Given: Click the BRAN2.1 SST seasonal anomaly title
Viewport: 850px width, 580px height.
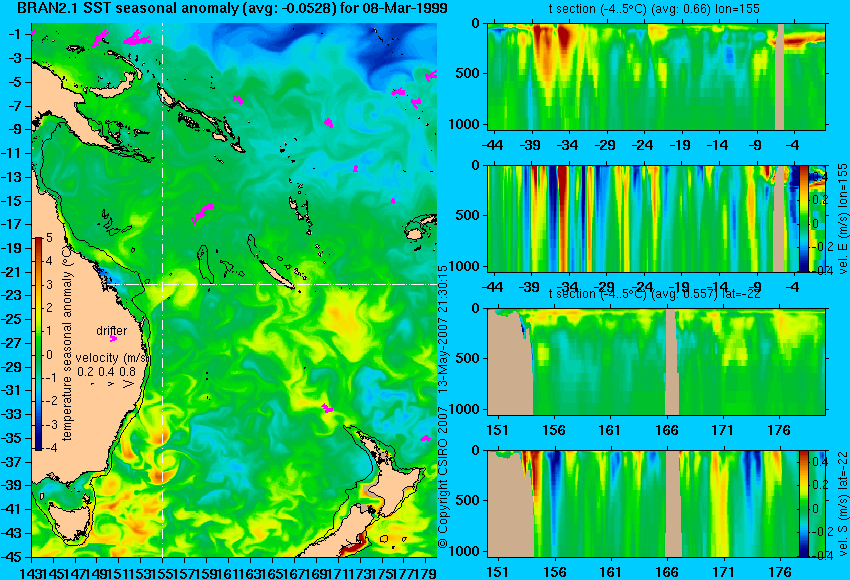Looking at the screenshot, I should [234, 8].
